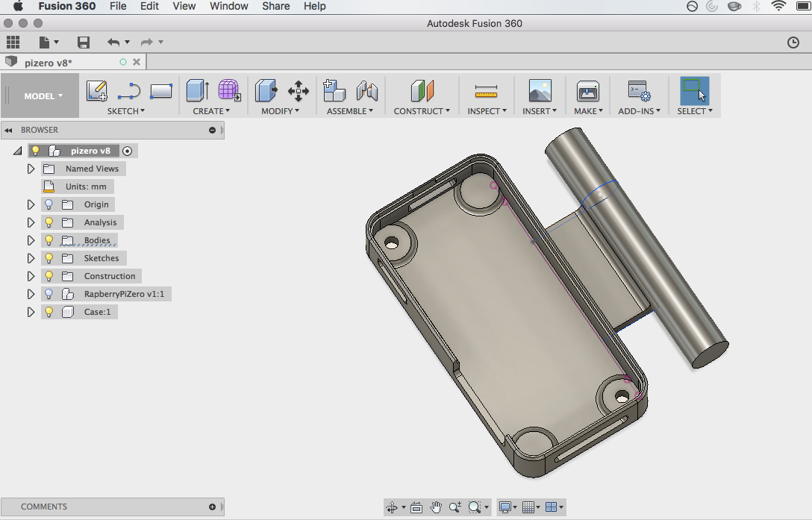Expand the COMMENTS panel plus button
Viewport: 812px width, 520px height.
tap(212, 507)
